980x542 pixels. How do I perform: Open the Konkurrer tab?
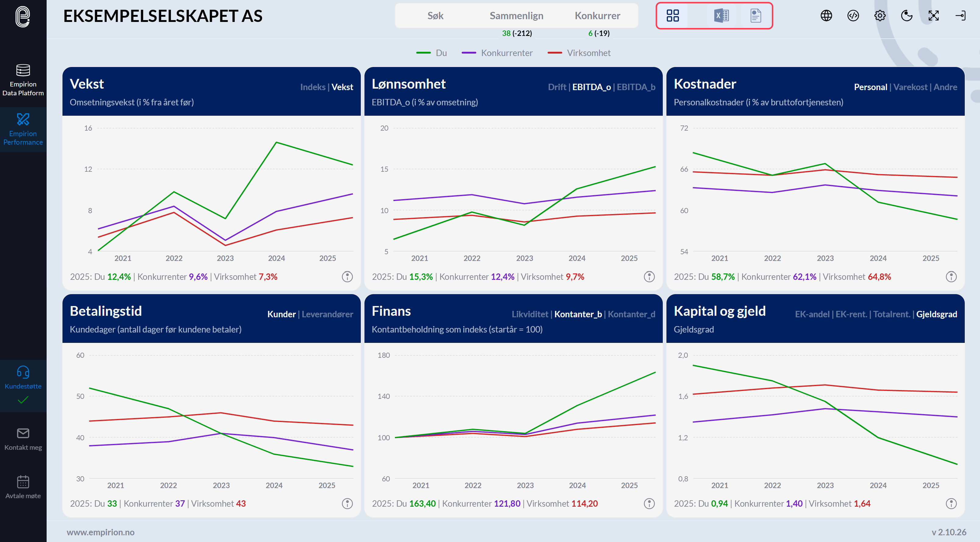(597, 16)
